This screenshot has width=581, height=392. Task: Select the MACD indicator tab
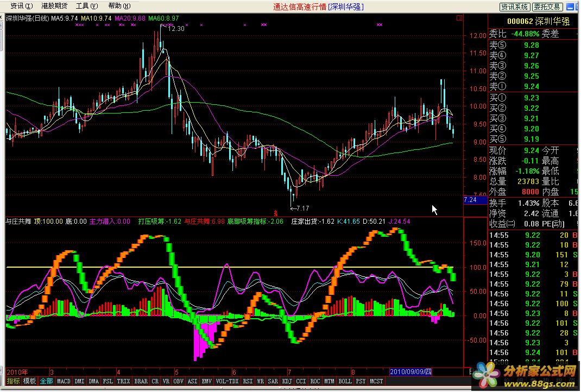[64, 381]
